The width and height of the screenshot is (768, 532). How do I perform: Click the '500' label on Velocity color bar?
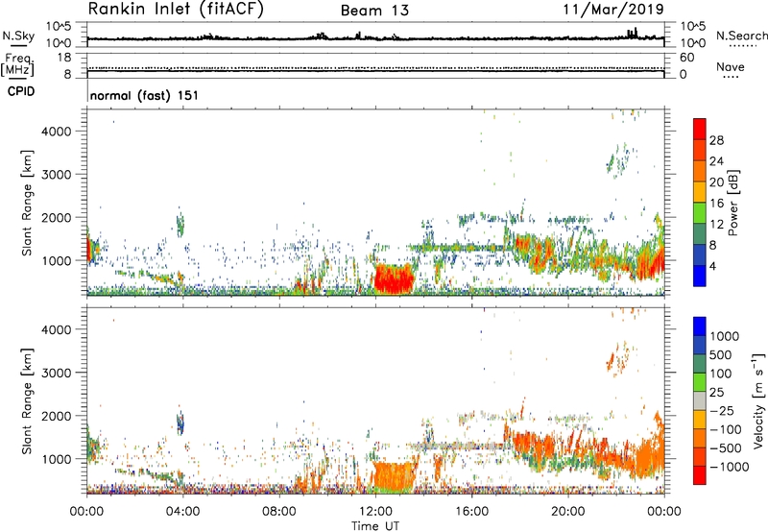coord(721,354)
